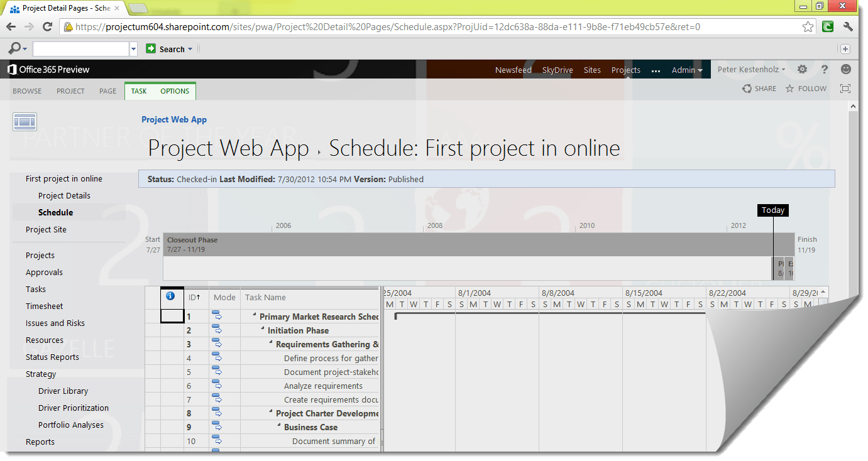868x461 pixels.
Task: Open Driver Library under Strategy
Action: point(63,391)
